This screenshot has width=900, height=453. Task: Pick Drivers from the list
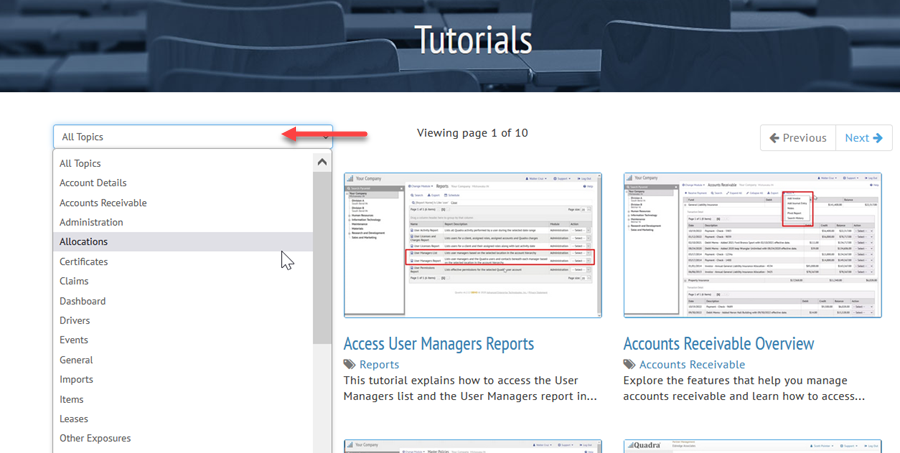(75, 321)
